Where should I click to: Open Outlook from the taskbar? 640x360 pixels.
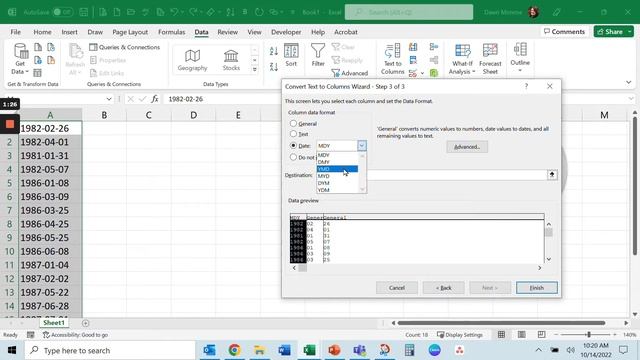(x=209, y=350)
